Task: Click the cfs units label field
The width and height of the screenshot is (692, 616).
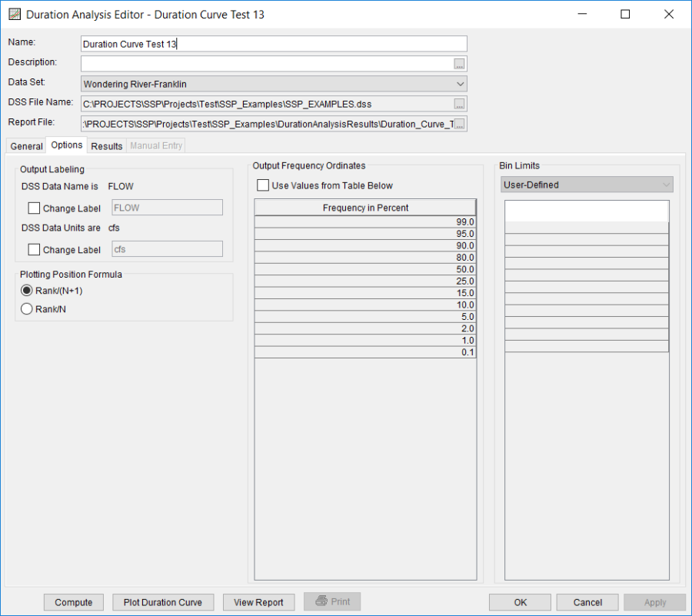Action: tap(168, 249)
